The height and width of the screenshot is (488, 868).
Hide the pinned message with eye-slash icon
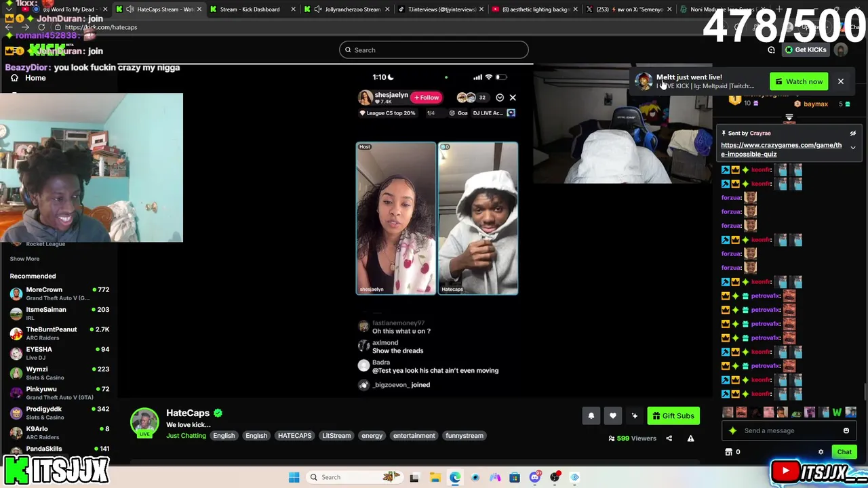coord(852,134)
